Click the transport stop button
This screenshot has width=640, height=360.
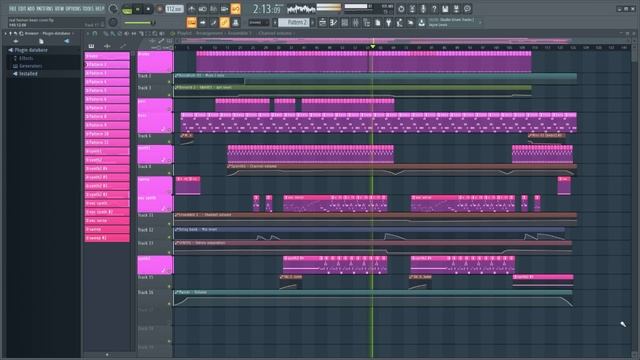(x=148, y=9)
